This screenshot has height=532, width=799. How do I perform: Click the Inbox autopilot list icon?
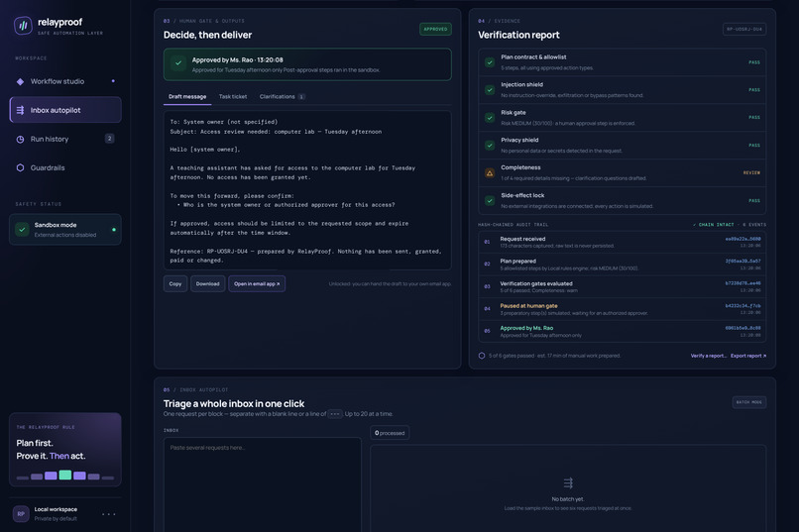tap(20, 110)
